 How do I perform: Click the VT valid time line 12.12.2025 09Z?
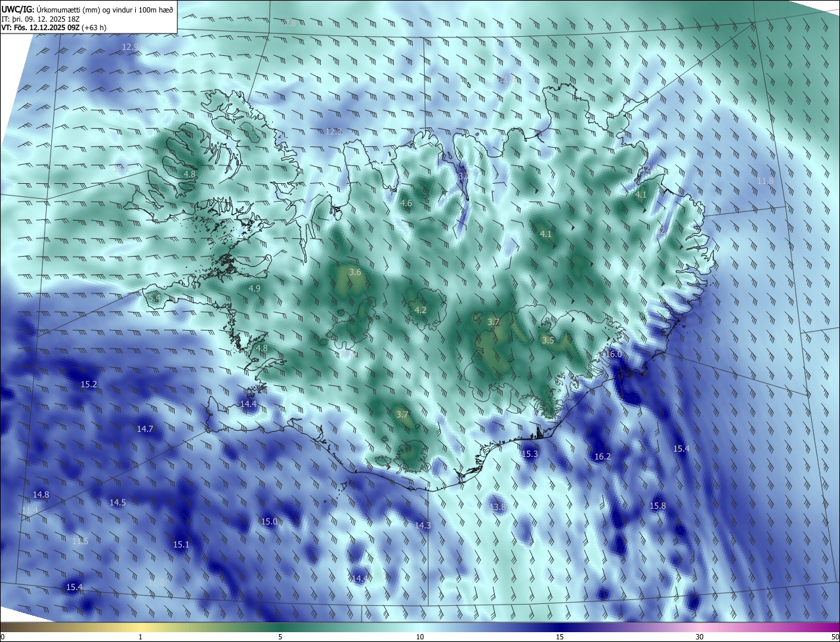(x=54, y=28)
